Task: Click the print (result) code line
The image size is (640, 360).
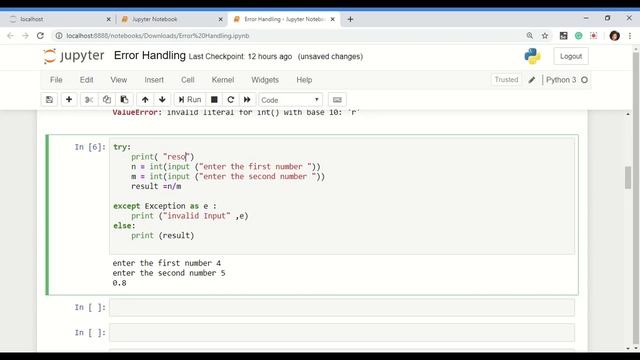Action: pyautogui.click(x=162, y=236)
